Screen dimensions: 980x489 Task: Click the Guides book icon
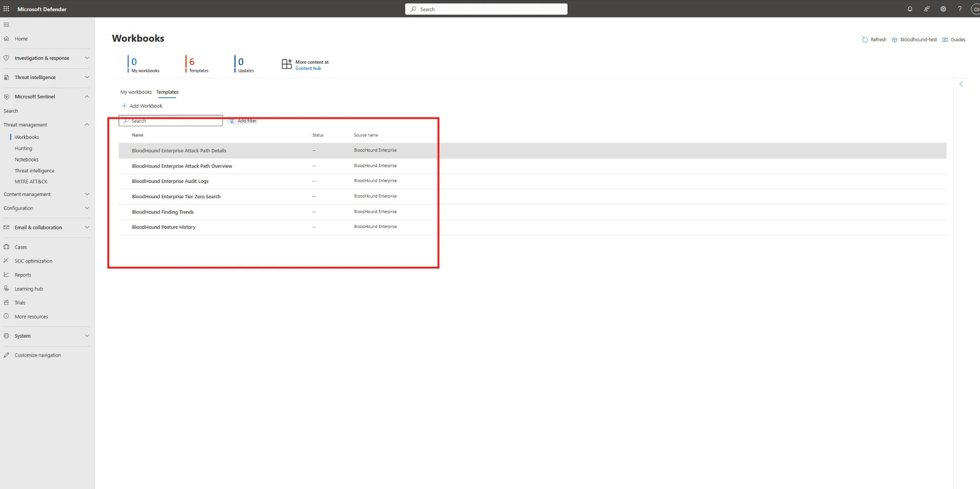click(x=945, y=40)
